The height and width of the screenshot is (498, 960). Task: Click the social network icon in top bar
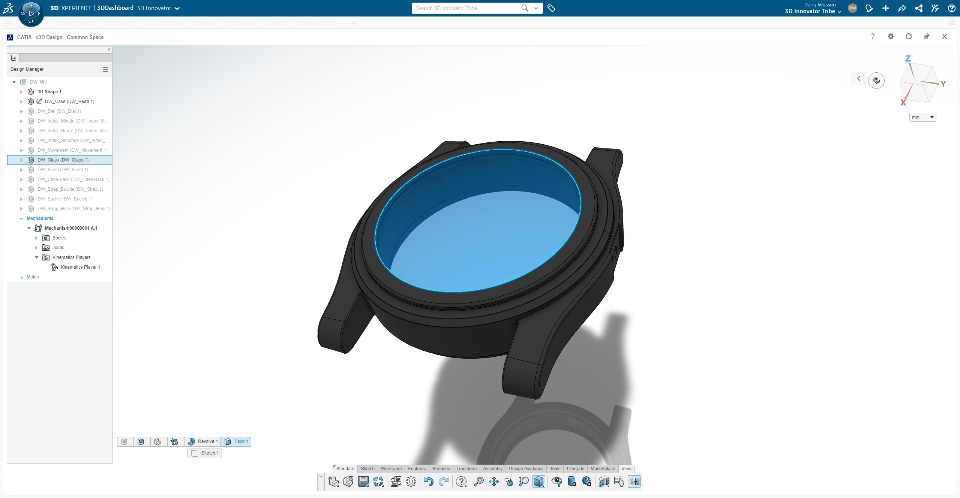point(918,8)
